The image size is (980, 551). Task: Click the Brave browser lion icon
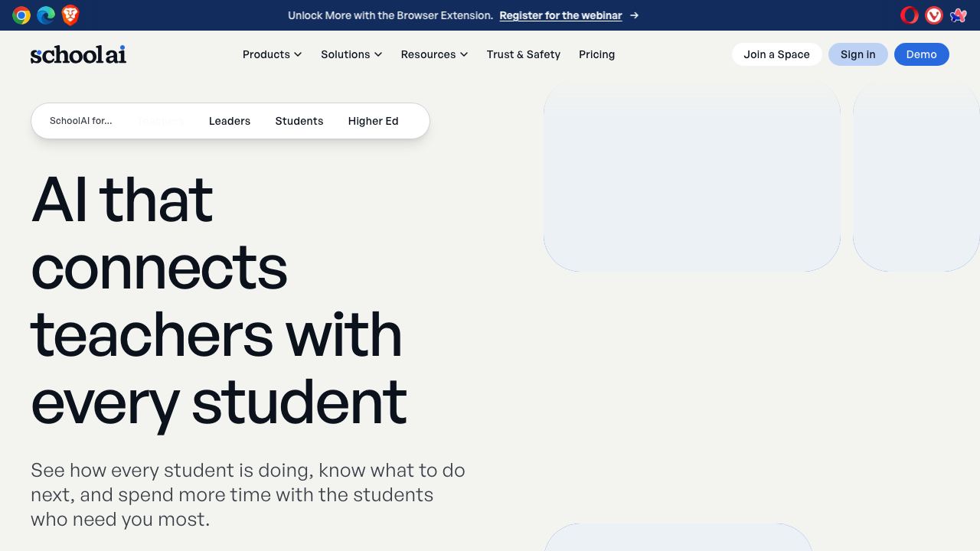(70, 15)
